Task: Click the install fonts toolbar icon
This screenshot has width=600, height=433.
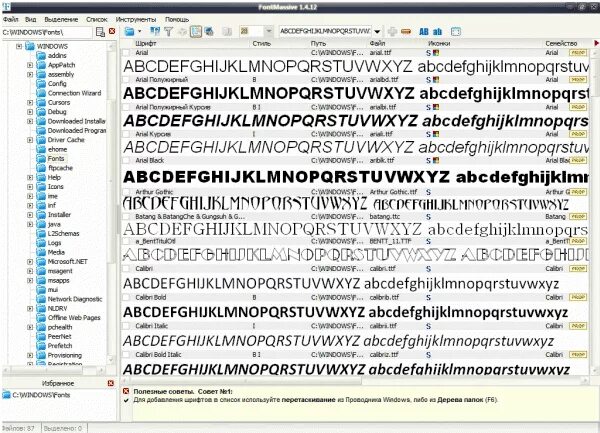Action: pos(209,31)
